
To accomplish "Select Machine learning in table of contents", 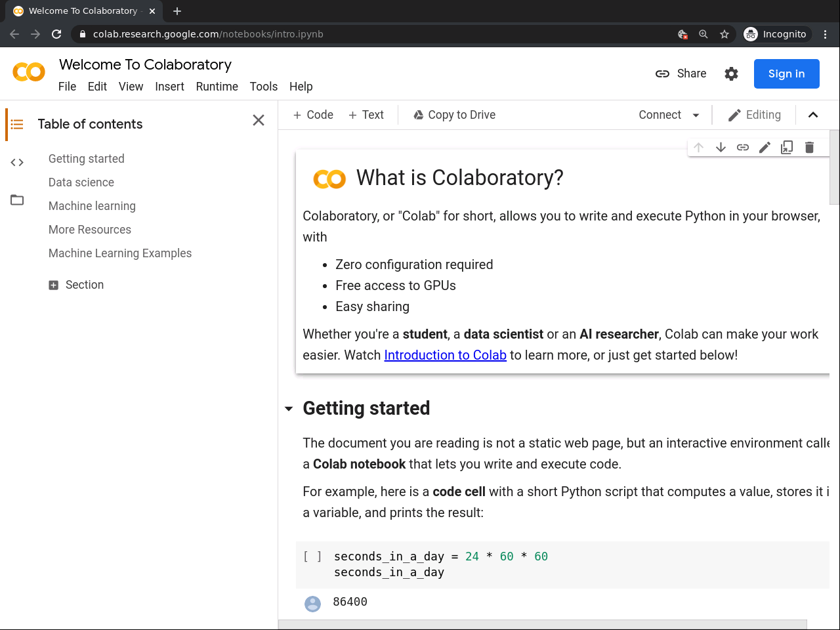I will pyautogui.click(x=92, y=206).
